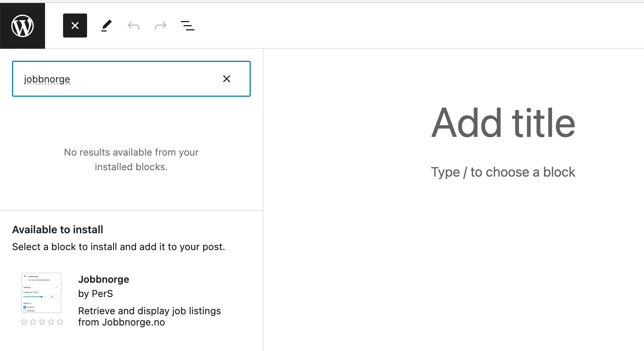Click the Undo arrow icon

point(133,25)
